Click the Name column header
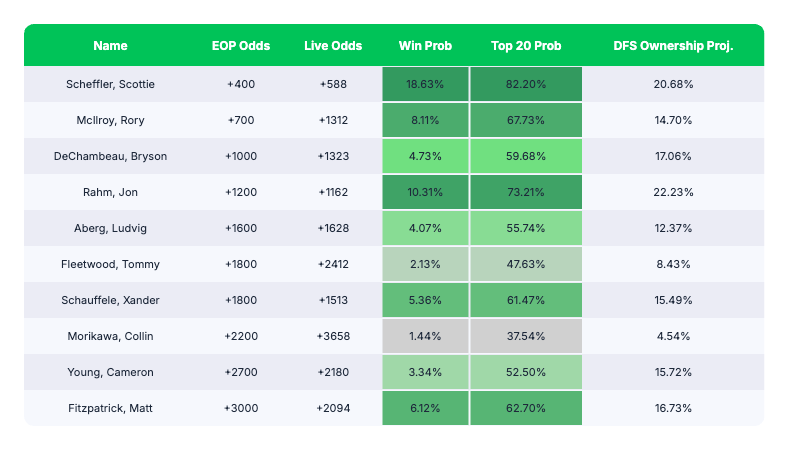The width and height of the screenshot is (788, 450). point(110,46)
